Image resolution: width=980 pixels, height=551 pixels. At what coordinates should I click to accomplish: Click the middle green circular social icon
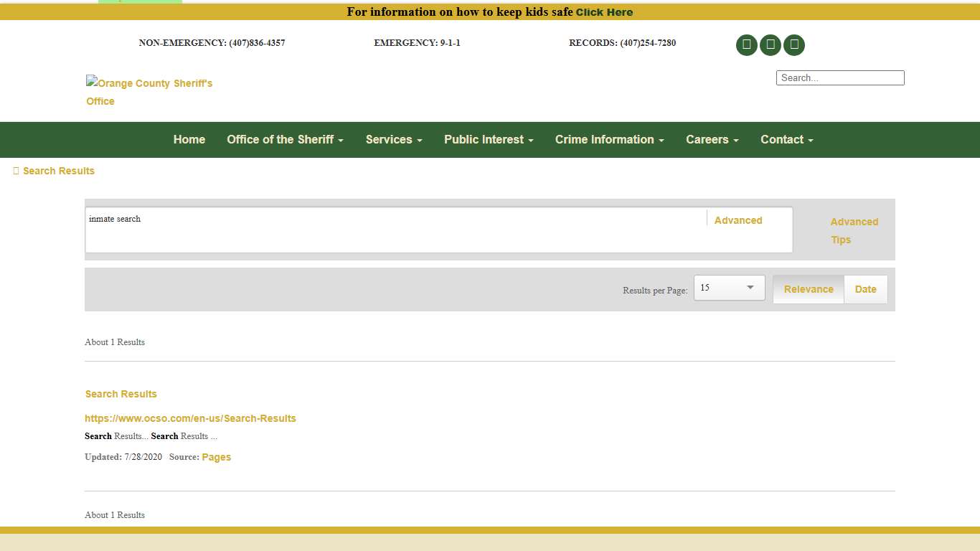pos(770,45)
